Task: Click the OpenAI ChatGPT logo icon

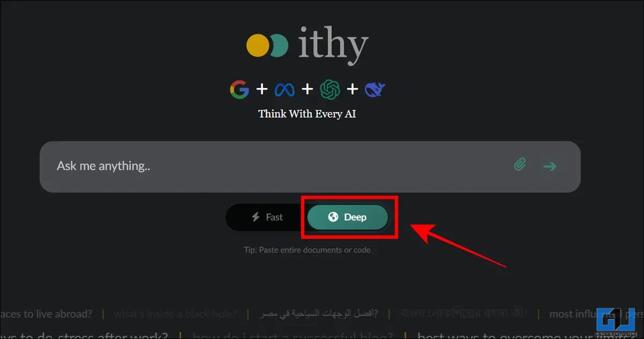Action: click(x=330, y=90)
